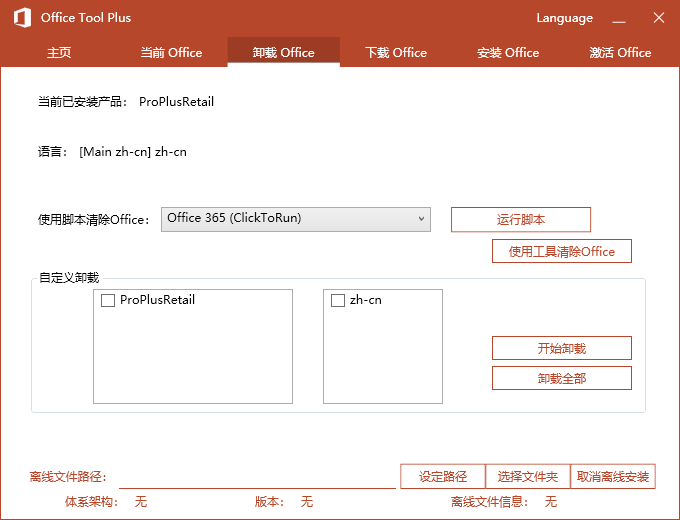
Task: Check the ProPlusRetail checkbox
Action: pos(108,301)
